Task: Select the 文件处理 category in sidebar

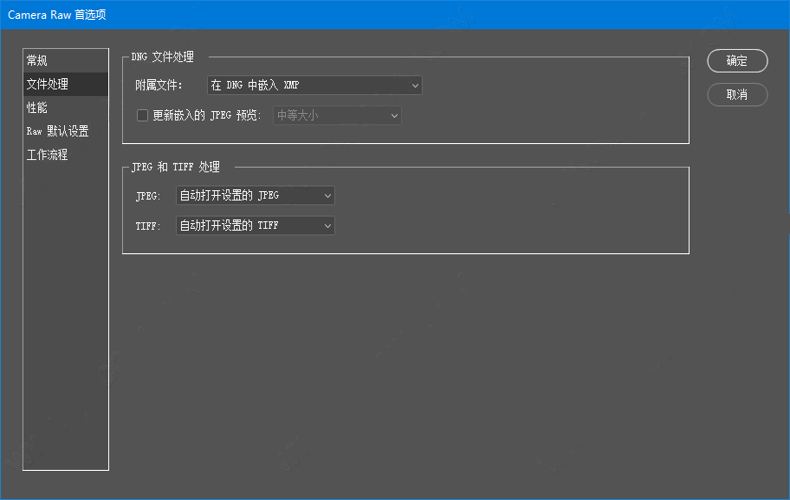Action: [x=65, y=84]
